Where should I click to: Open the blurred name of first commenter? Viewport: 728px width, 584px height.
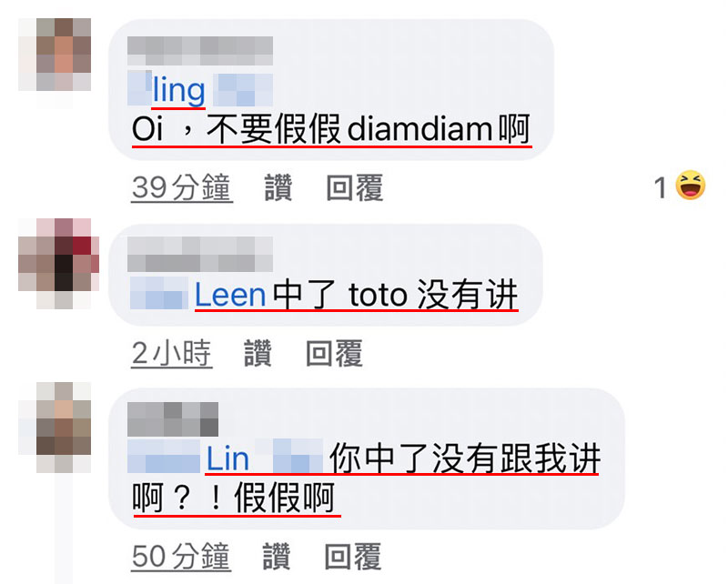pos(200,51)
